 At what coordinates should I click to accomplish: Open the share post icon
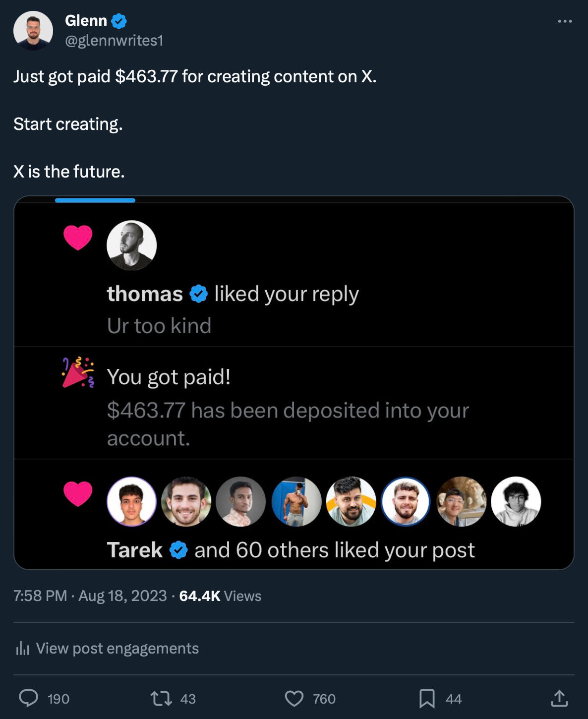[559, 698]
